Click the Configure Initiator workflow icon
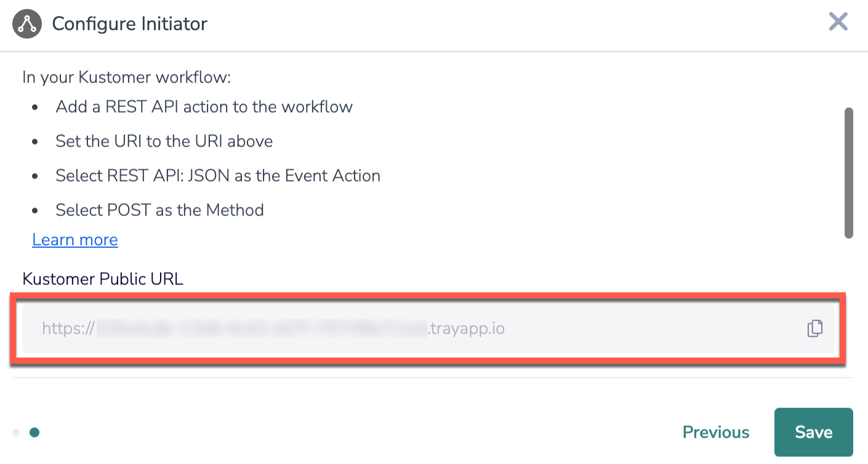868x464 pixels. pos(27,24)
